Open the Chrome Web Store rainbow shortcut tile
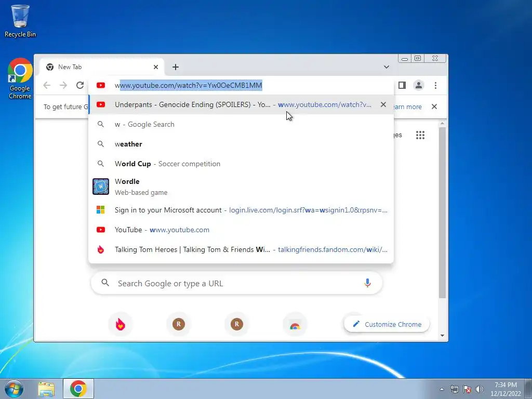Image resolution: width=532 pixels, height=399 pixels. point(295,324)
